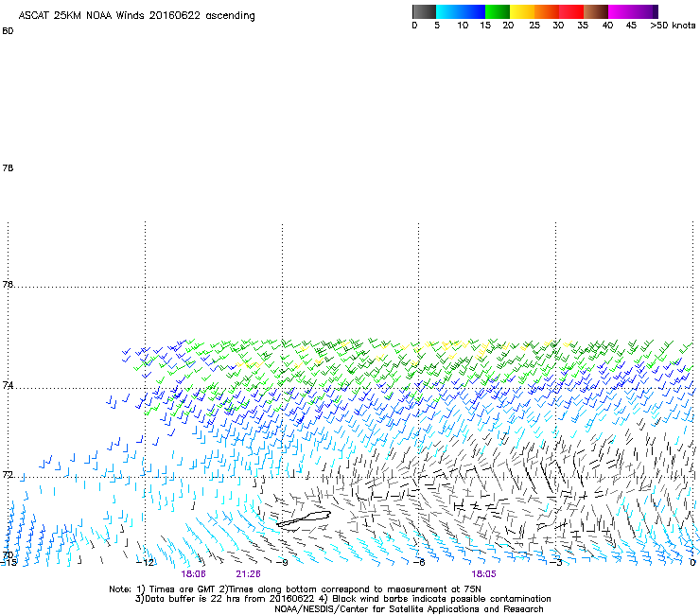Click the '35' colorbar label

(583, 26)
